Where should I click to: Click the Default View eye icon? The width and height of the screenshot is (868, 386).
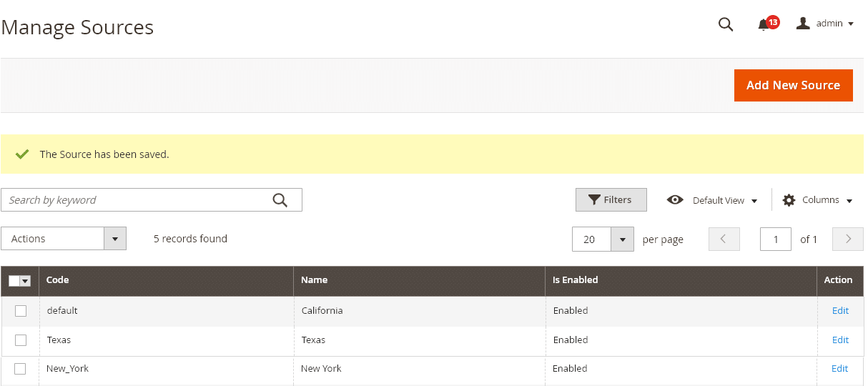point(675,200)
